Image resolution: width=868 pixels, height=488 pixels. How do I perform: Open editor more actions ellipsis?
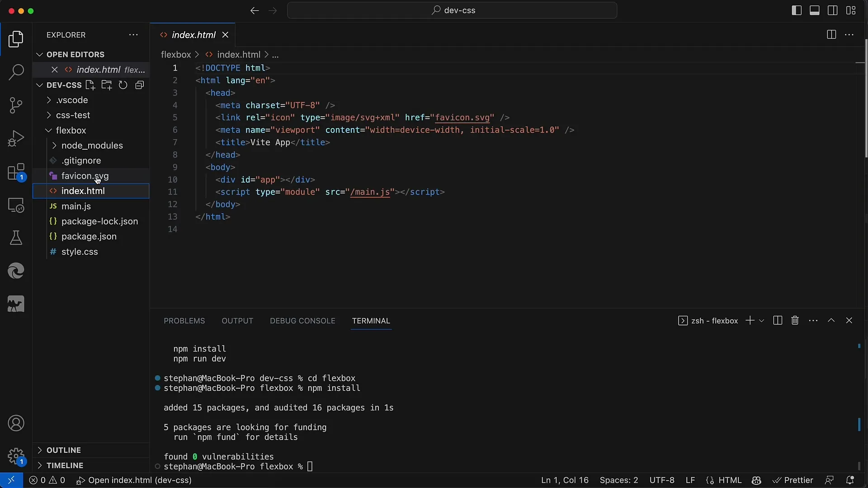(849, 35)
